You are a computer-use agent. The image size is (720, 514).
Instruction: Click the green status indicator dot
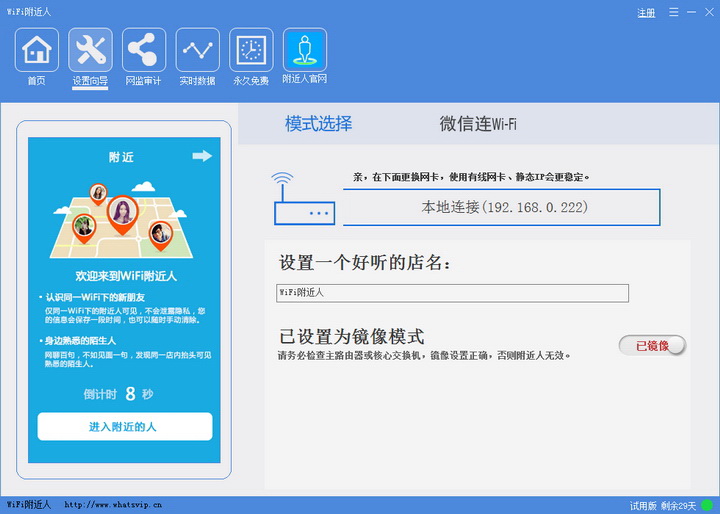[708, 506]
